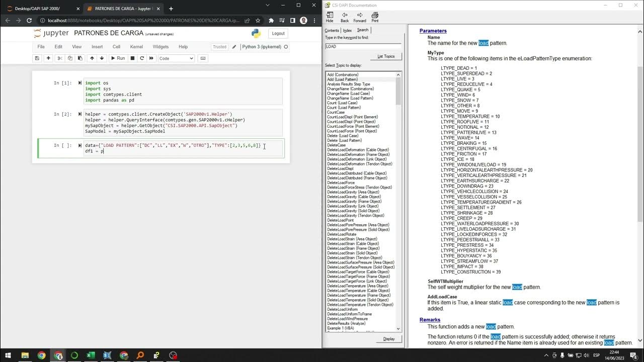Click the topic list vertical scrollbar
The image size is (644, 362).
click(x=398, y=202)
